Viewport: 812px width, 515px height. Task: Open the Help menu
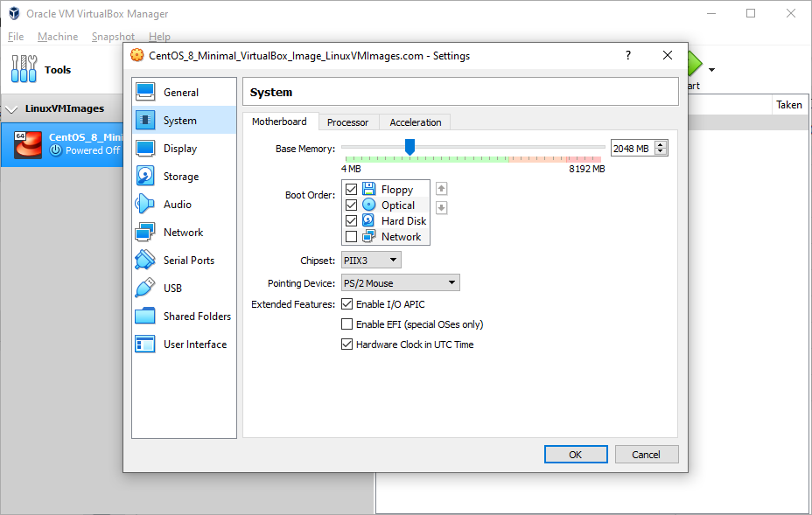click(159, 37)
